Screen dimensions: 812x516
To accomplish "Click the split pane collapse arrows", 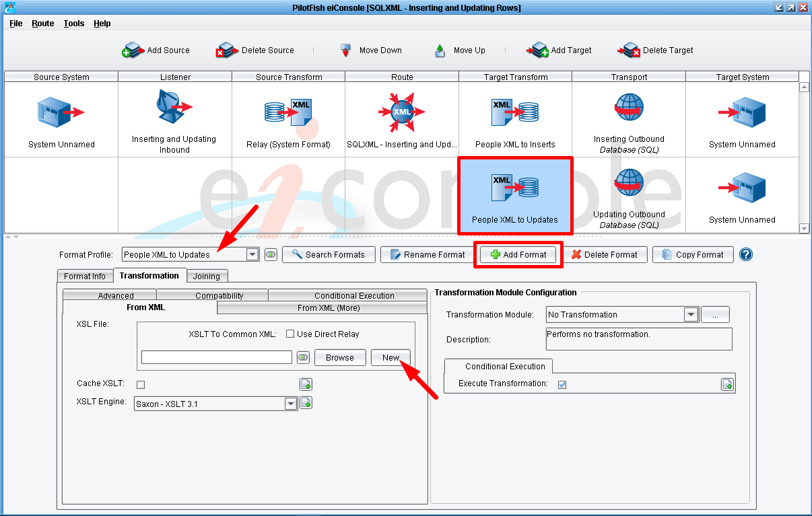I will pos(11,237).
